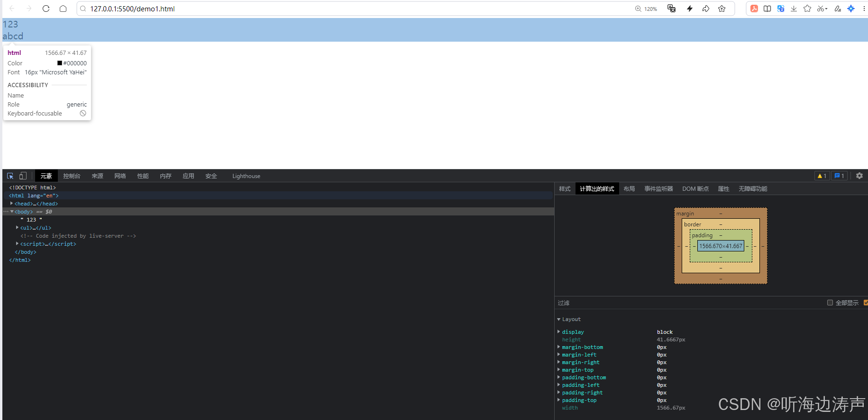Select the 元素 tab
This screenshot has height=420, width=868.
pos(46,176)
